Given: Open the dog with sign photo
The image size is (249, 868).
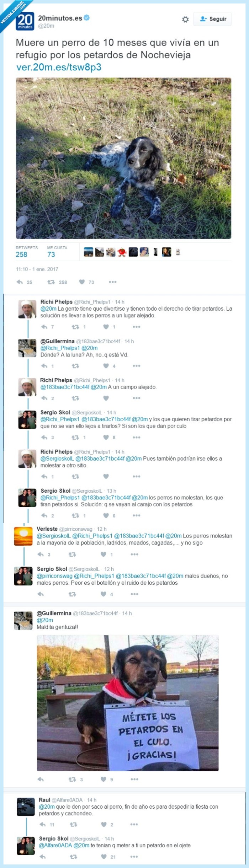Looking at the screenshot, I should pyautogui.click(x=128, y=703).
